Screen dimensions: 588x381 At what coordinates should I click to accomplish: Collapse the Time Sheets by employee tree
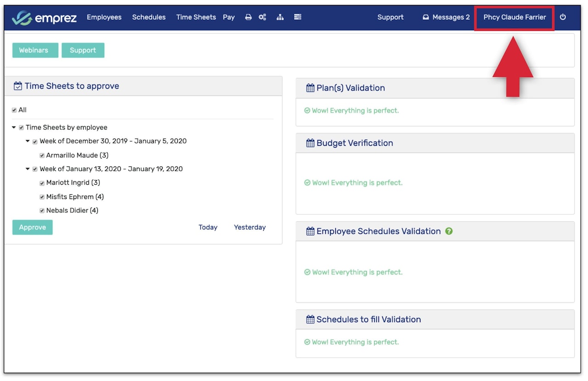click(14, 127)
